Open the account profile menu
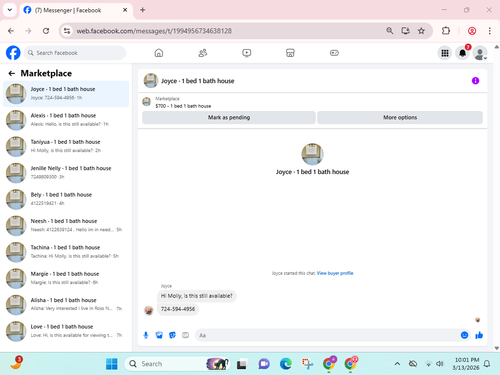Screen dimensions: 500x375 [480, 53]
